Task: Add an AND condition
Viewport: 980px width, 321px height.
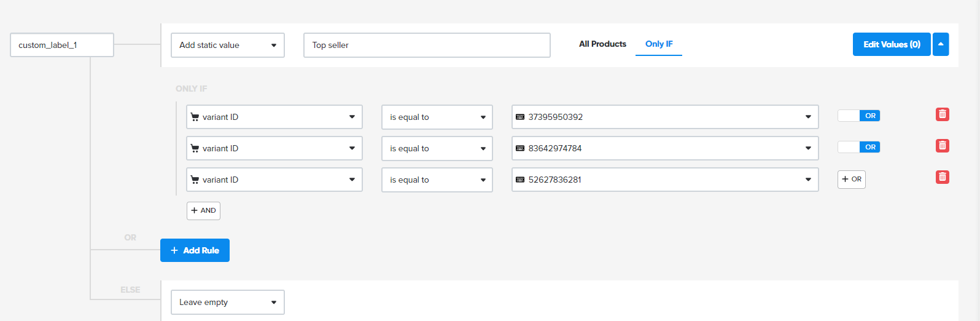Action: click(x=203, y=210)
